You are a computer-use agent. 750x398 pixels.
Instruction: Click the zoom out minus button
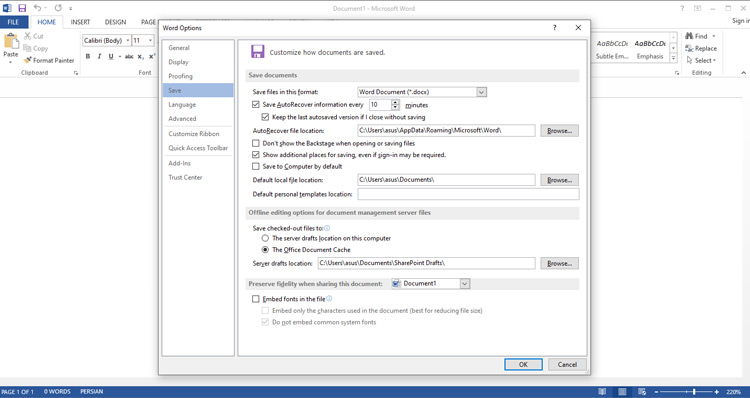click(656, 392)
